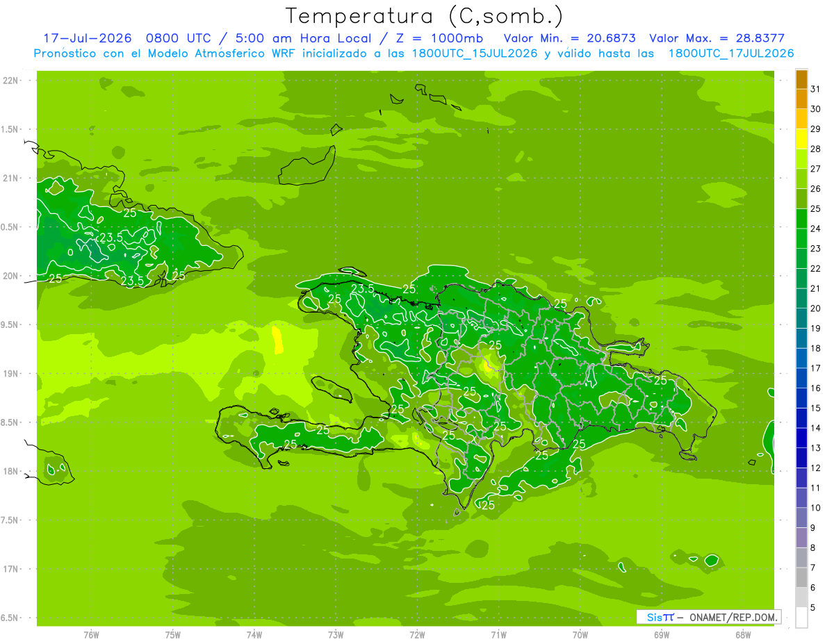
Task: Click the '19N' latitude axis label
Action: (10, 374)
